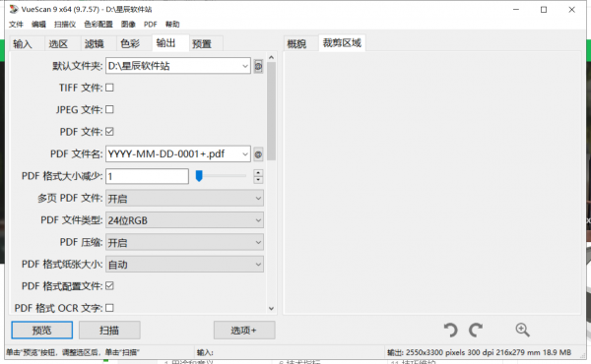Switch to the 色彩 tab
Screen dimensions: 591x364
pos(133,43)
